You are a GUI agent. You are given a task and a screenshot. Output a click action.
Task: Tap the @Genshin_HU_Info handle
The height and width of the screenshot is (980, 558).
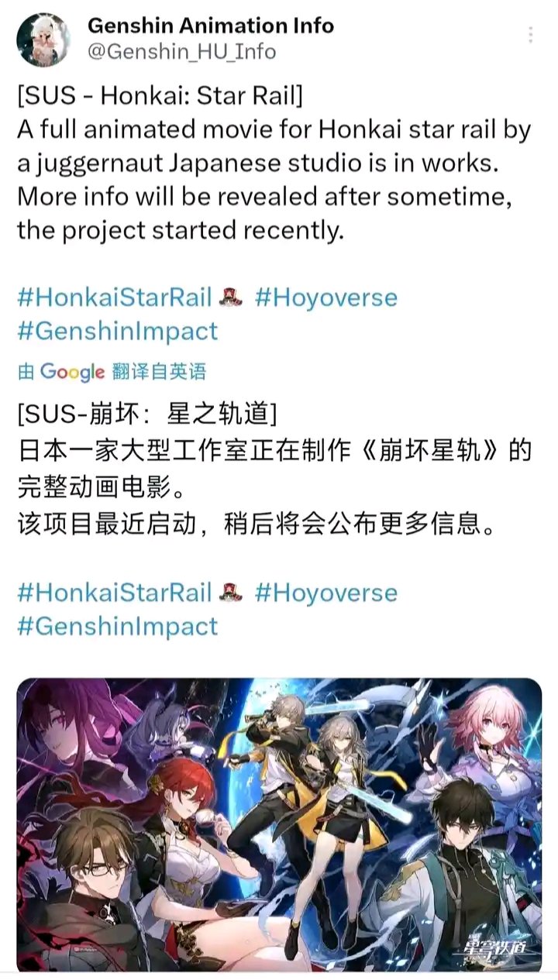[181, 52]
